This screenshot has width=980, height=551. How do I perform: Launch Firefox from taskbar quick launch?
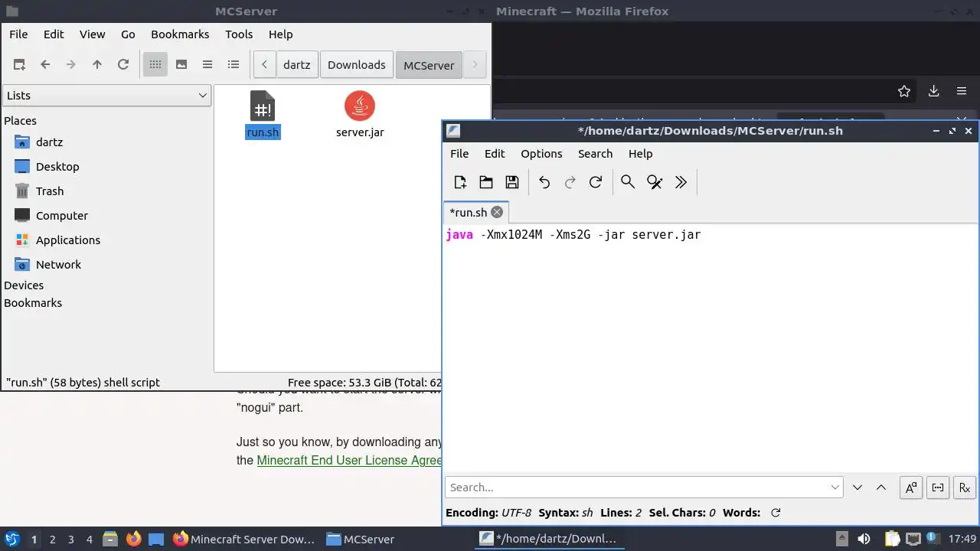[133, 539]
